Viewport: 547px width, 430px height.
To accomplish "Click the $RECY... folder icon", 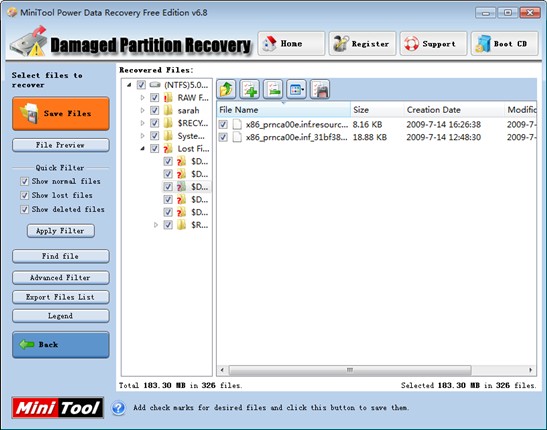I will (x=168, y=123).
